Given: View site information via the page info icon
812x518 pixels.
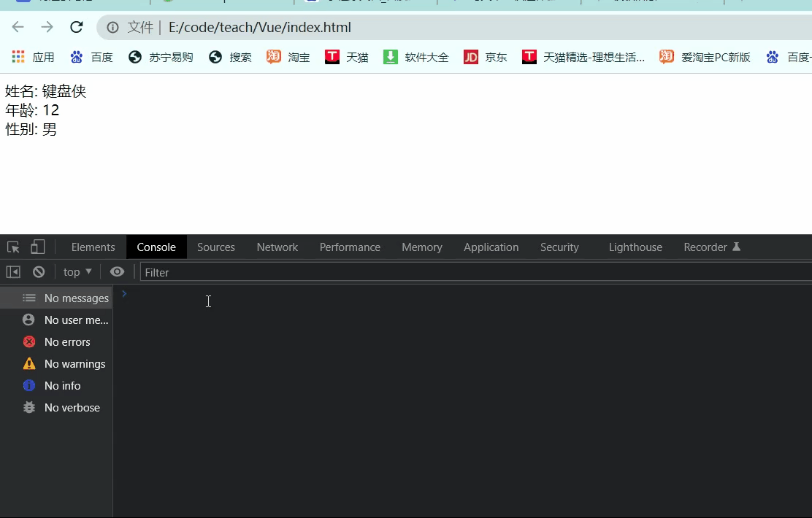Looking at the screenshot, I should point(112,27).
